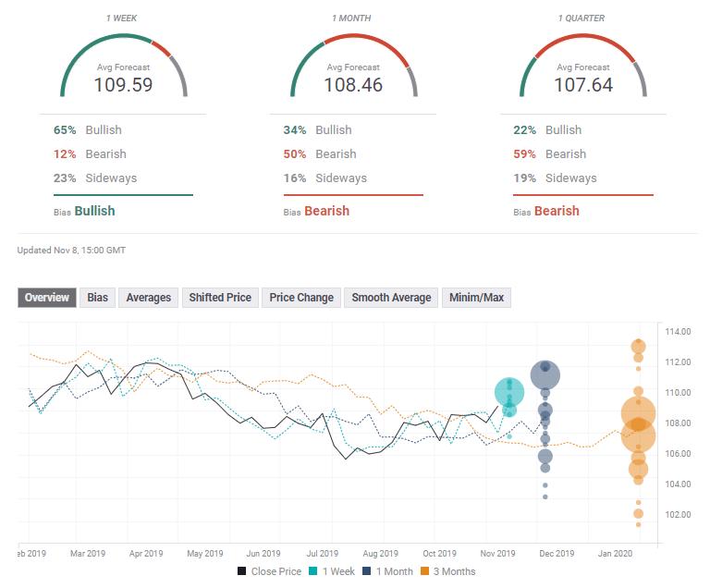Click the 1 Quarter Bearish bias label
The width and height of the screenshot is (710, 588).
pos(557,211)
